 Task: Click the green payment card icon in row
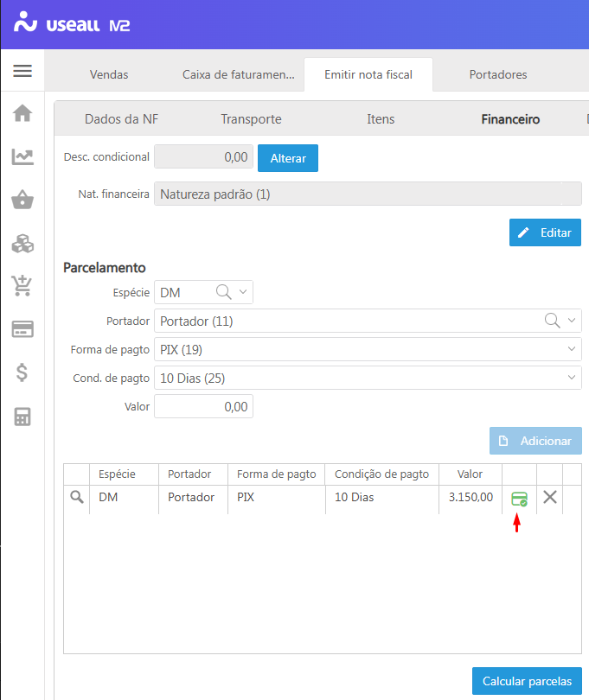click(x=519, y=498)
